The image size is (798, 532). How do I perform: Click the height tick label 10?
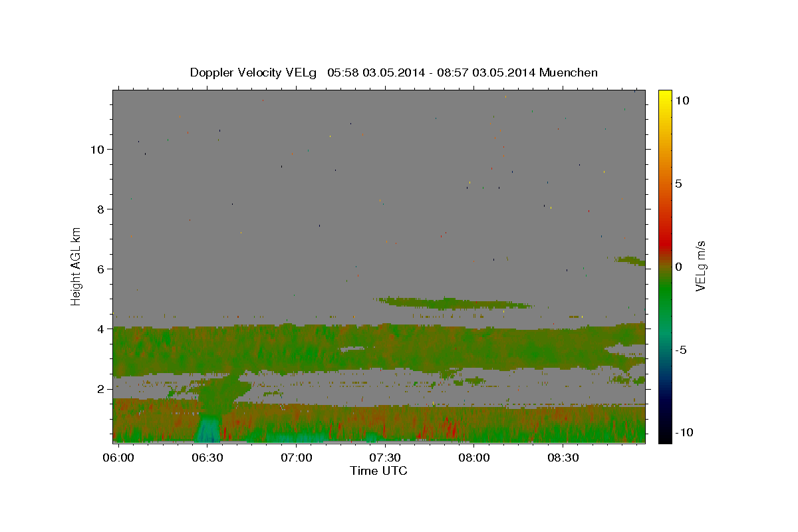96,149
